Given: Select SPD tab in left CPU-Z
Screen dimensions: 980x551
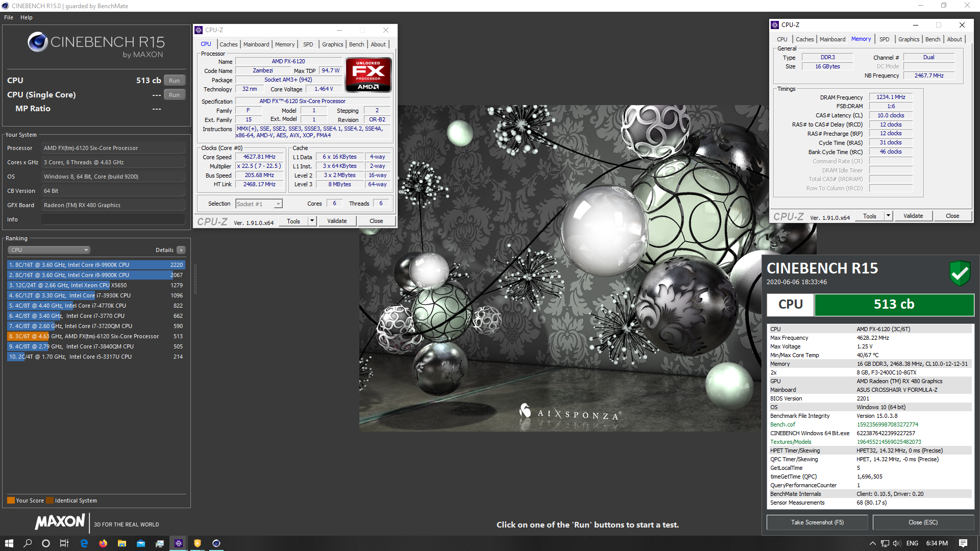Looking at the screenshot, I should 308,44.
